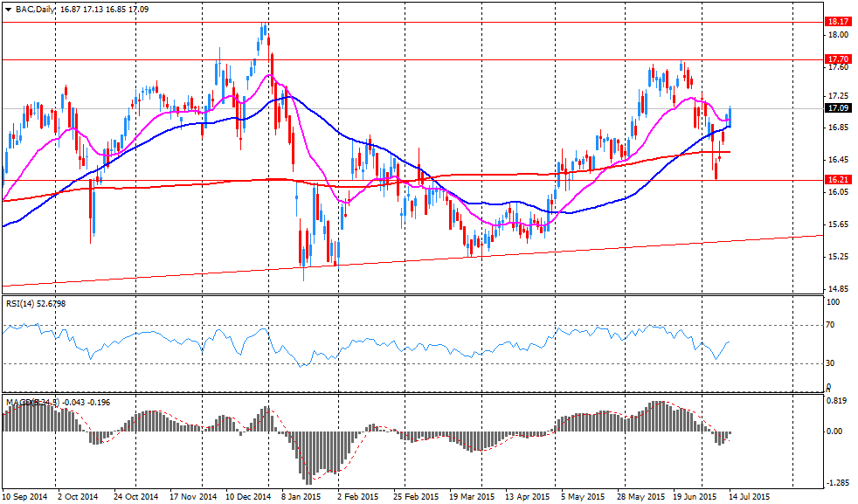The height and width of the screenshot is (504, 858).
Task: Click the 28 May 2015 date label
Action: click(642, 497)
